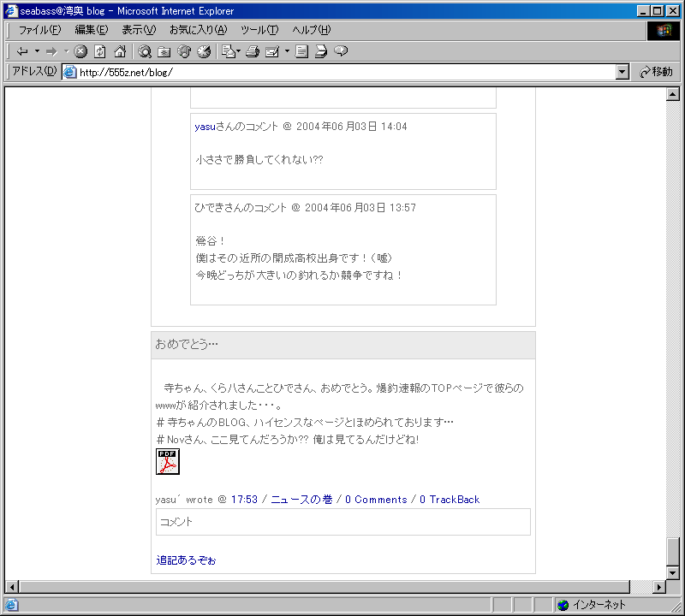Open the ツール(T) menu

pyautogui.click(x=259, y=30)
